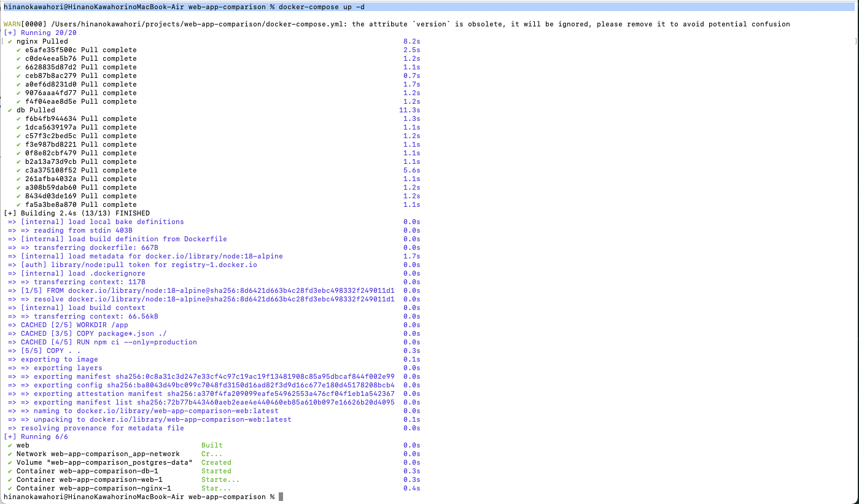The height and width of the screenshot is (504, 859).
Task: Click 'unpacking to docker.io/library/web-app-comparison-web:latest' line
Action: (150, 419)
